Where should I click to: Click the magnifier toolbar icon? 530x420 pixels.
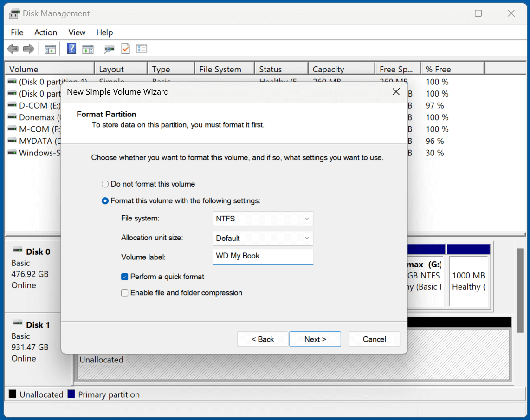109,48
